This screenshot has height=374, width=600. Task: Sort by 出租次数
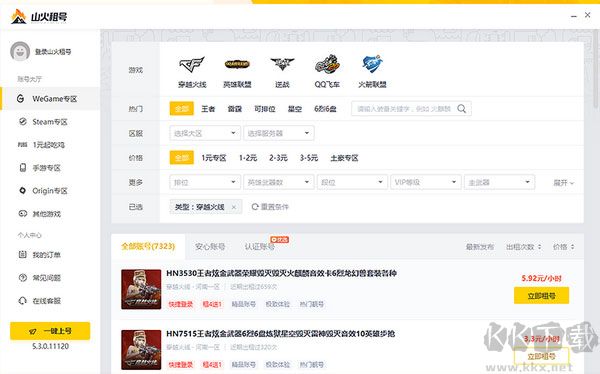pos(523,247)
